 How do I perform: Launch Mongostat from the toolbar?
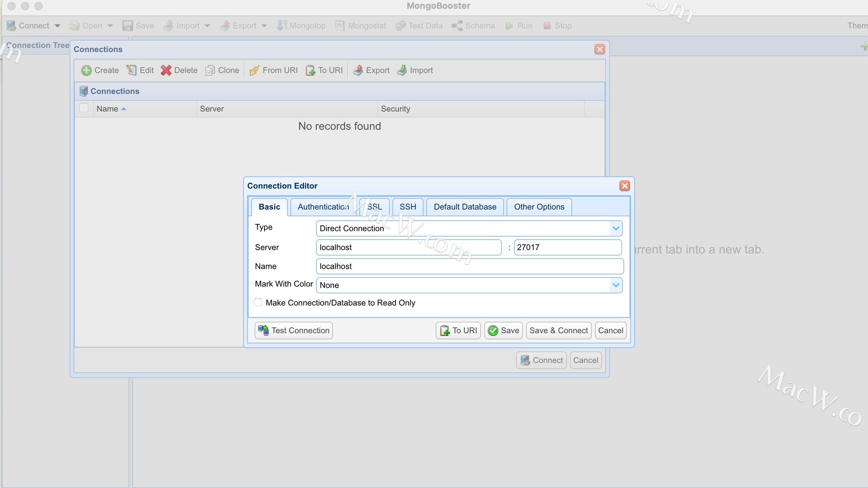coord(360,26)
